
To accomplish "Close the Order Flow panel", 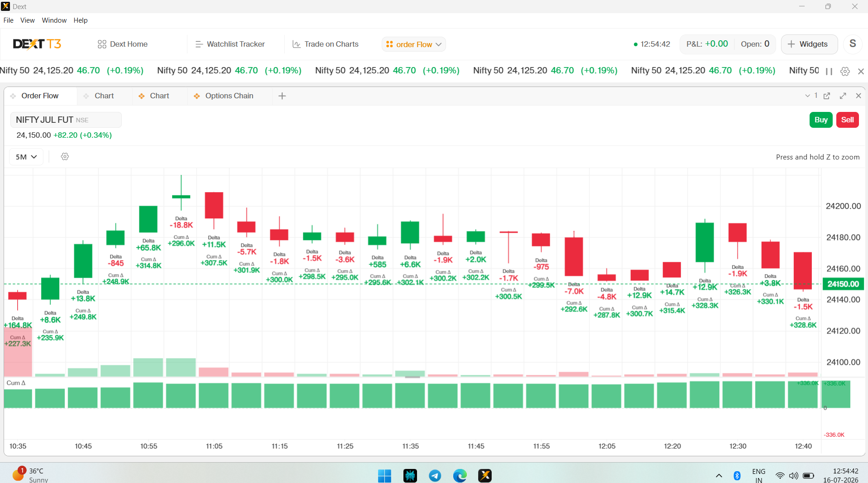I will tap(858, 96).
